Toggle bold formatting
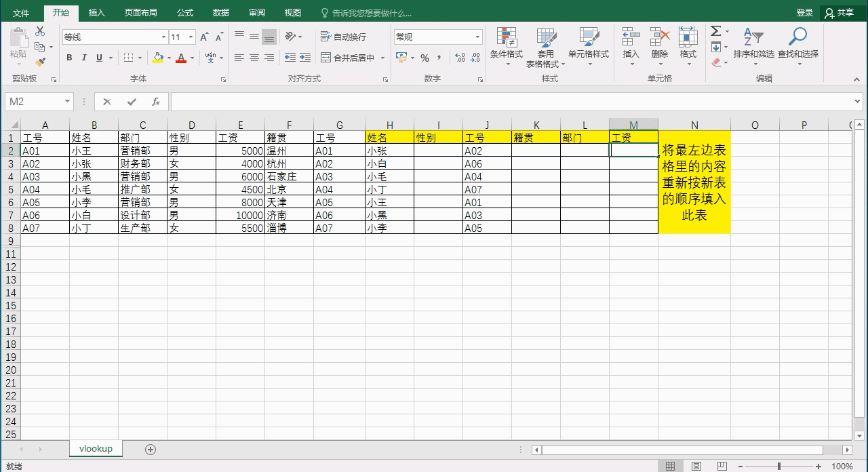The width and height of the screenshot is (868, 472). coord(69,58)
